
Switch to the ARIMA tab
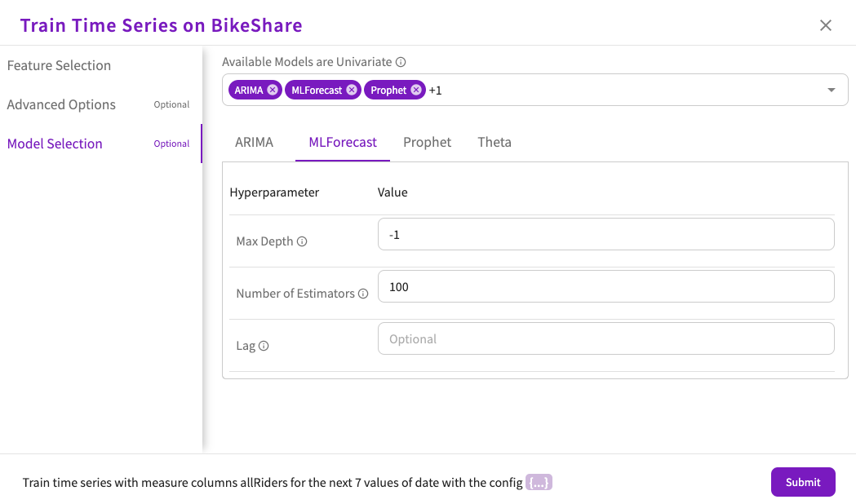click(x=254, y=143)
